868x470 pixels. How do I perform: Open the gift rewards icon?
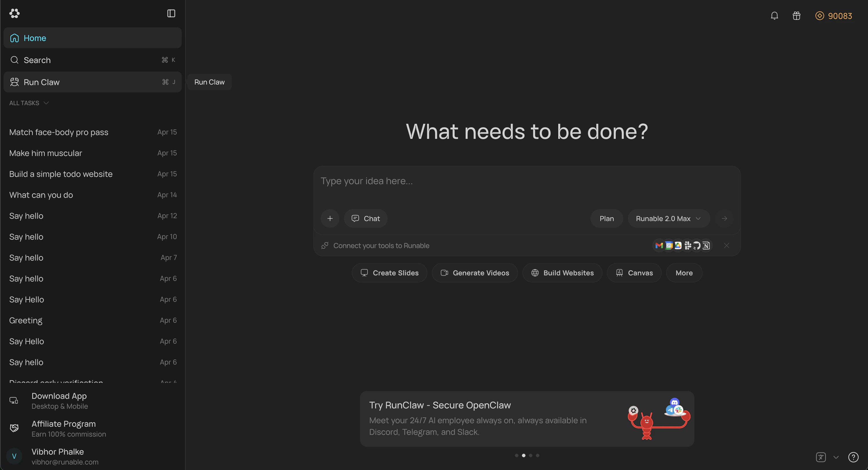pos(796,16)
